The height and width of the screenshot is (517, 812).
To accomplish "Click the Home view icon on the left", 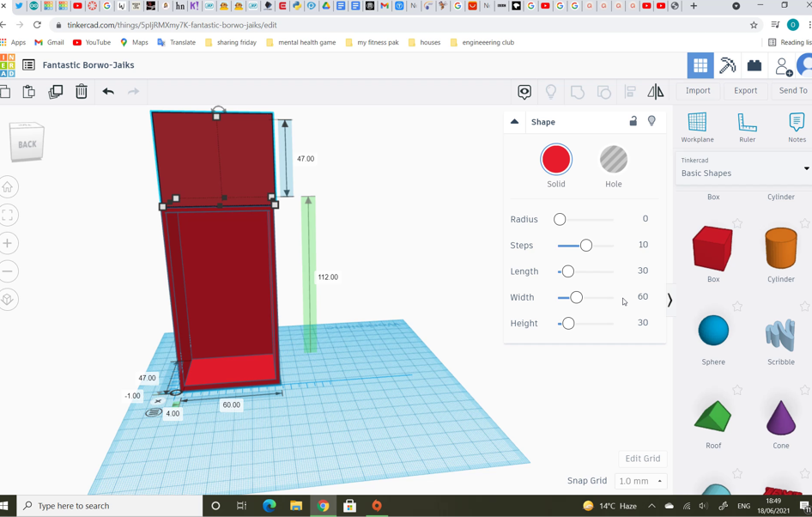I will point(8,186).
